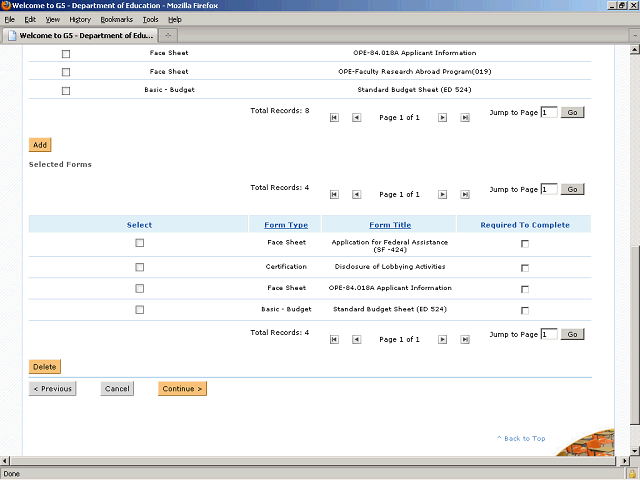Click last page icon below Selected Forms table

[x=465, y=339]
